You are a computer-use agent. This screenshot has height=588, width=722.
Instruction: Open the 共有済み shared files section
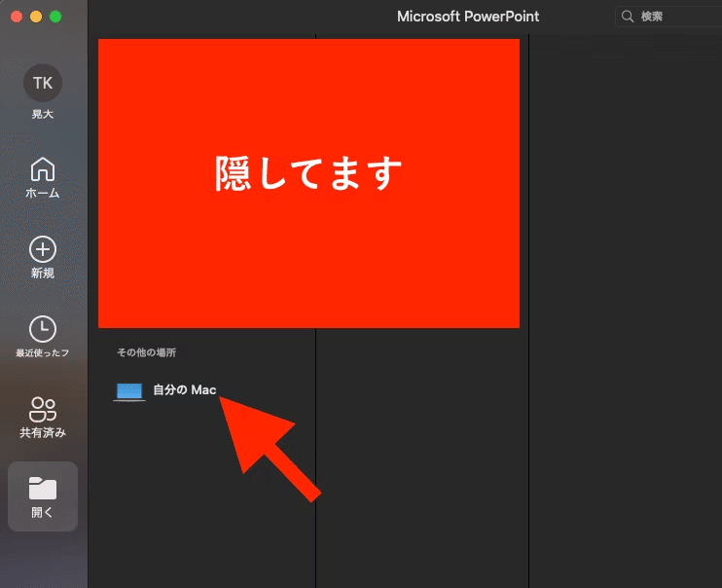[x=43, y=417]
